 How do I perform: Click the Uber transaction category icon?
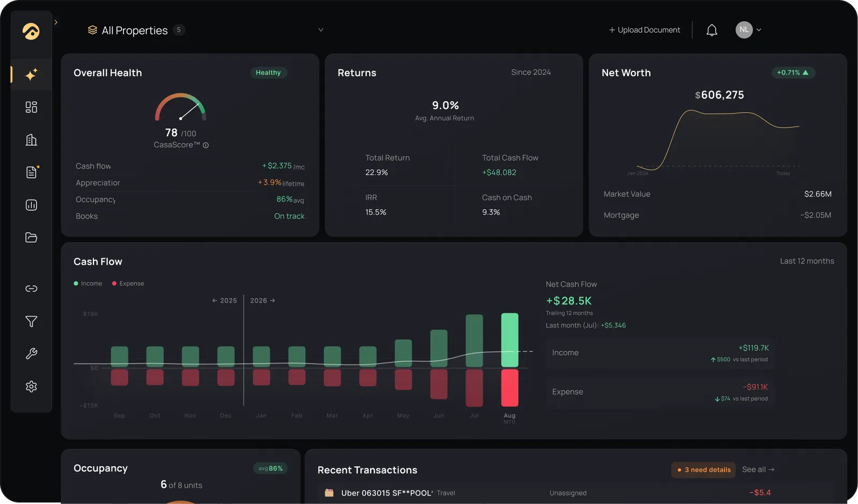tap(329, 493)
